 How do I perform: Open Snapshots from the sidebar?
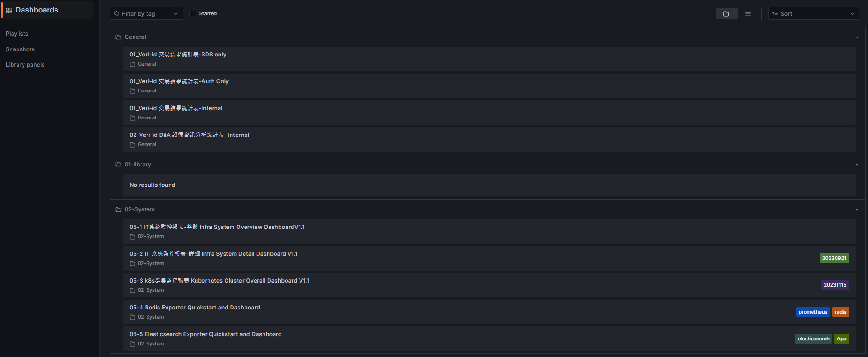20,49
